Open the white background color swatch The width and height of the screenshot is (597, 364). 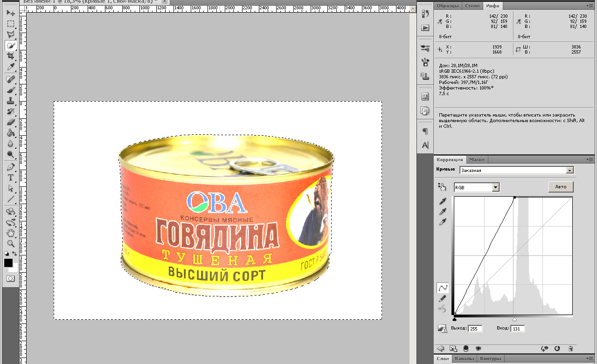click(x=15, y=269)
